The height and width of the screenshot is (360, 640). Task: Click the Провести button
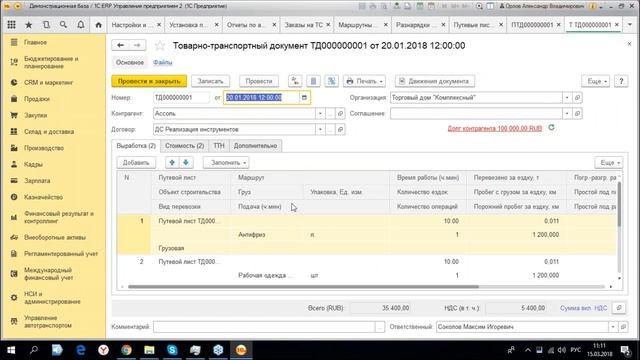point(259,81)
